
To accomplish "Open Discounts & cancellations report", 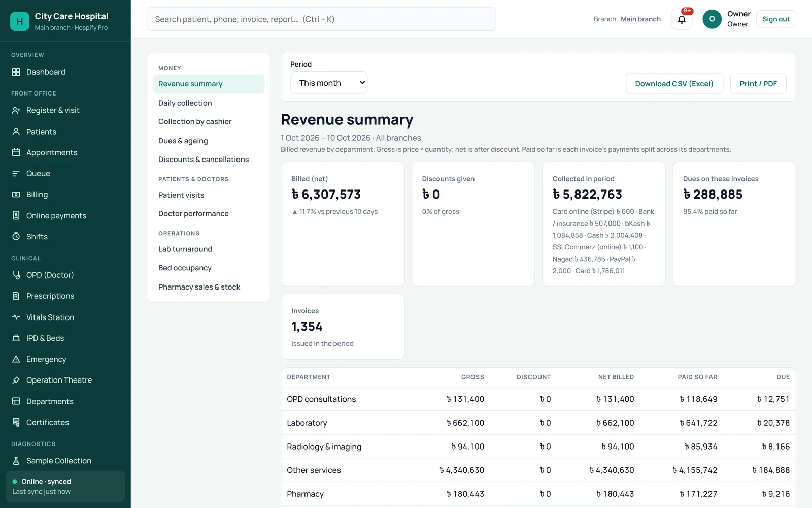I will click(x=204, y=160).
